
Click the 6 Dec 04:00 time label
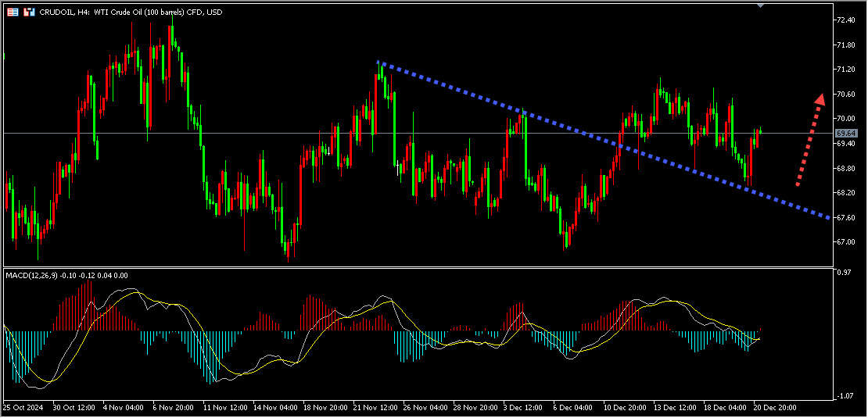click(573, 407)
